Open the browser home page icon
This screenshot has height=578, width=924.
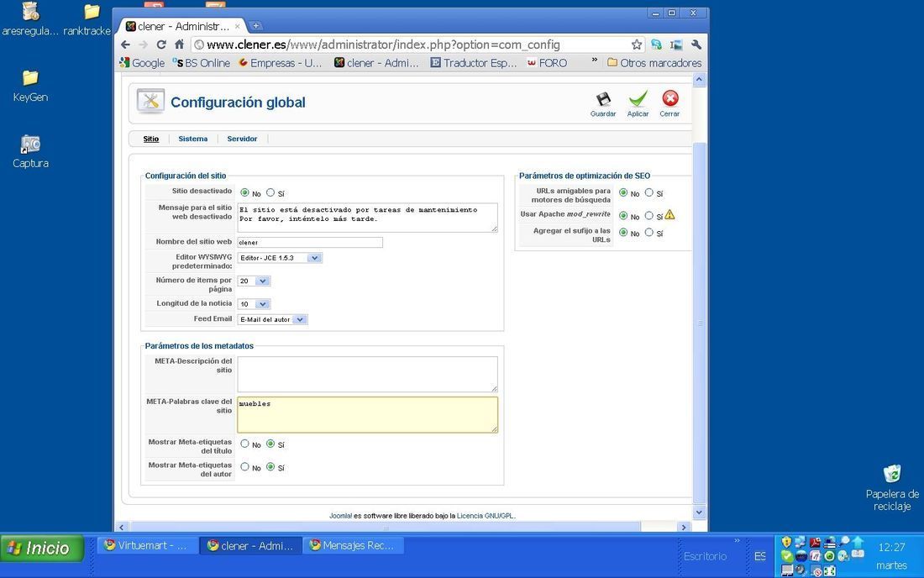[x=179, y=45]
